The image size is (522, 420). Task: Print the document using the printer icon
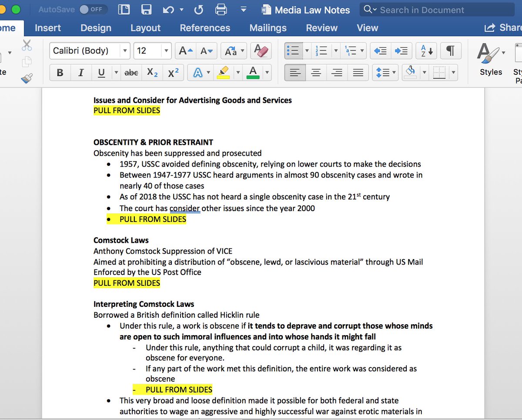click(x=221, y=10)
